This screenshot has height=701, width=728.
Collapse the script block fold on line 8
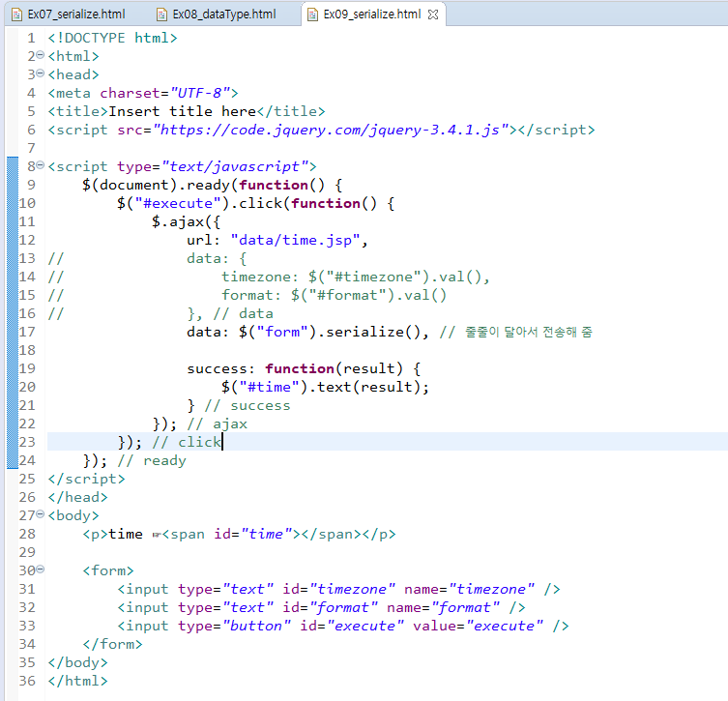click(x=41, y=164)
